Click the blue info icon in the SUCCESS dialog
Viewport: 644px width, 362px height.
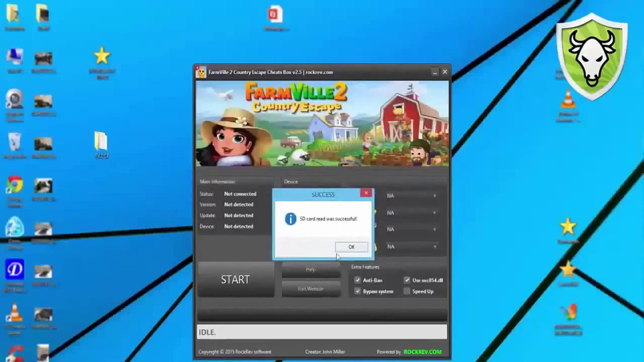290,219
